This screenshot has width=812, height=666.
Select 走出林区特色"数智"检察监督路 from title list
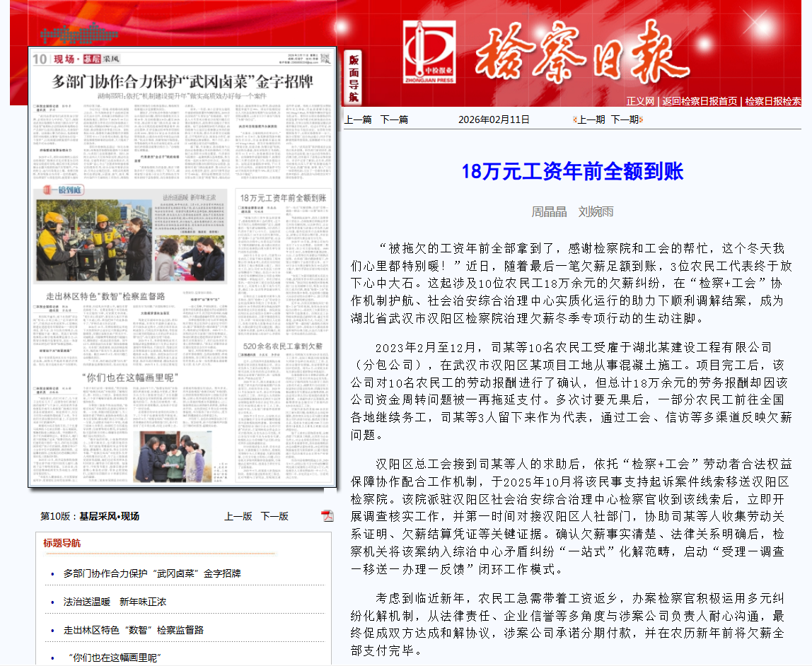pos(133,630)
